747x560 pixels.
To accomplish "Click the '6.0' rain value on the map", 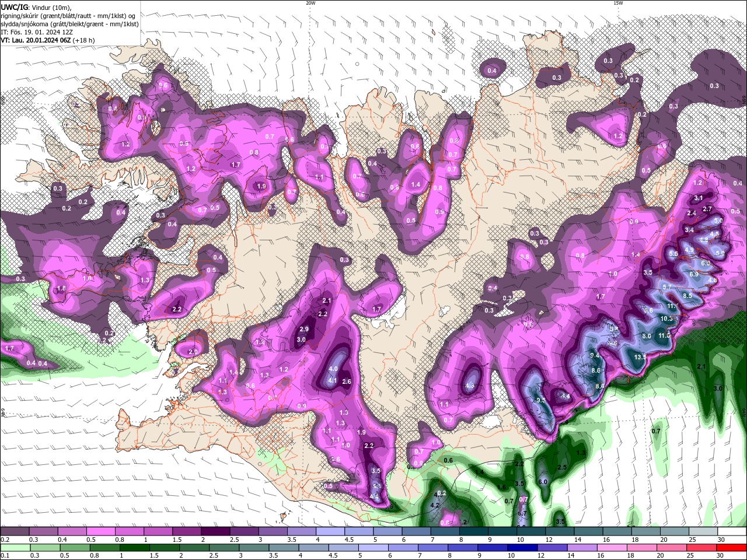I will pos(542,482).
